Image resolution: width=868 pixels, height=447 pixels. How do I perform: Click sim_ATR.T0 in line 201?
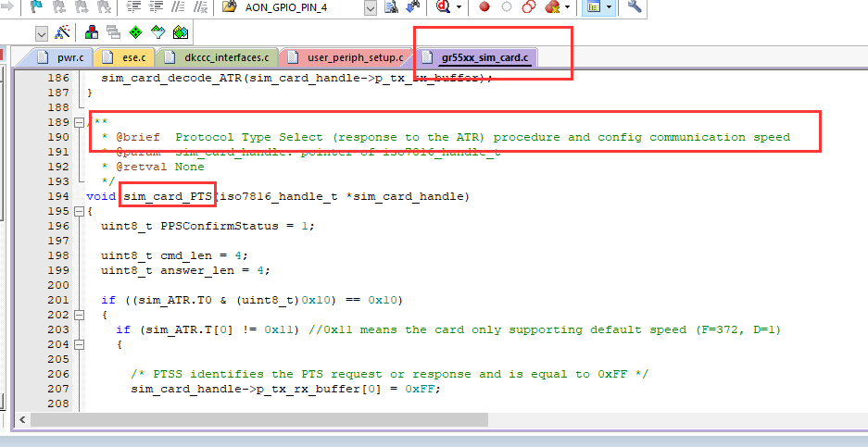click(x=175, y=300)
